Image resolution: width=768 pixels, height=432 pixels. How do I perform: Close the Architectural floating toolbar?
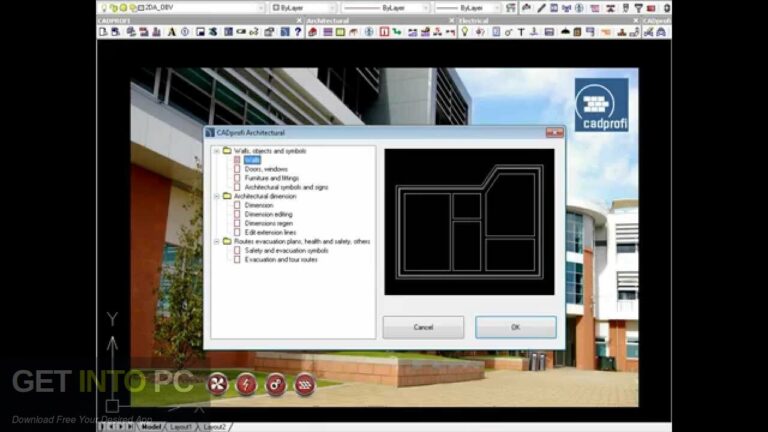point(452,21)
